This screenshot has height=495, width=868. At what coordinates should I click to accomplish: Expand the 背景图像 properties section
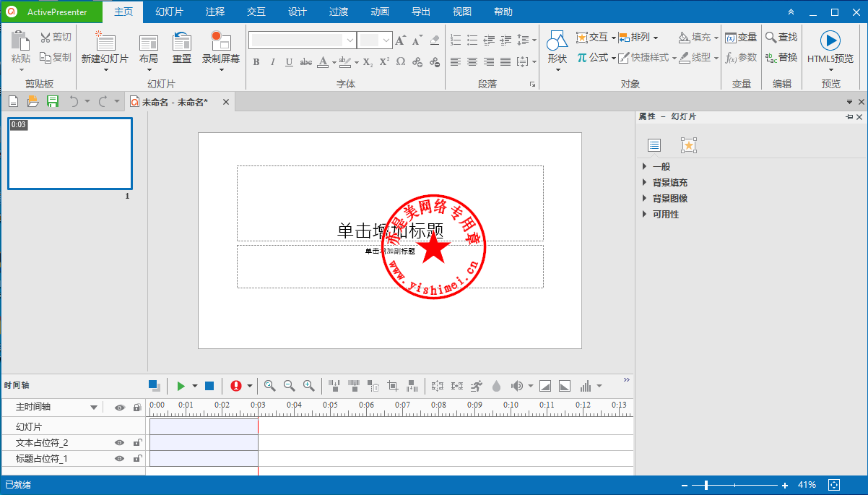(x=644, y=199)
